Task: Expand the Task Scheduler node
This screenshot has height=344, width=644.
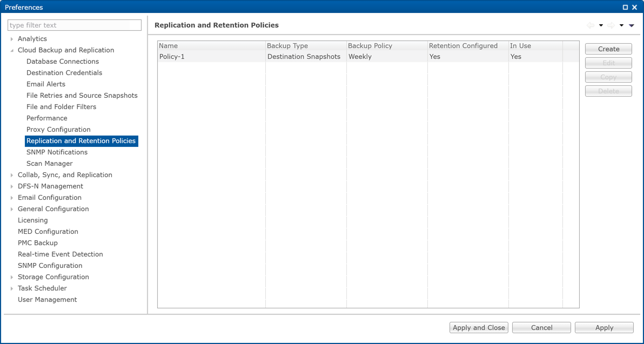Action: point(12,288)
